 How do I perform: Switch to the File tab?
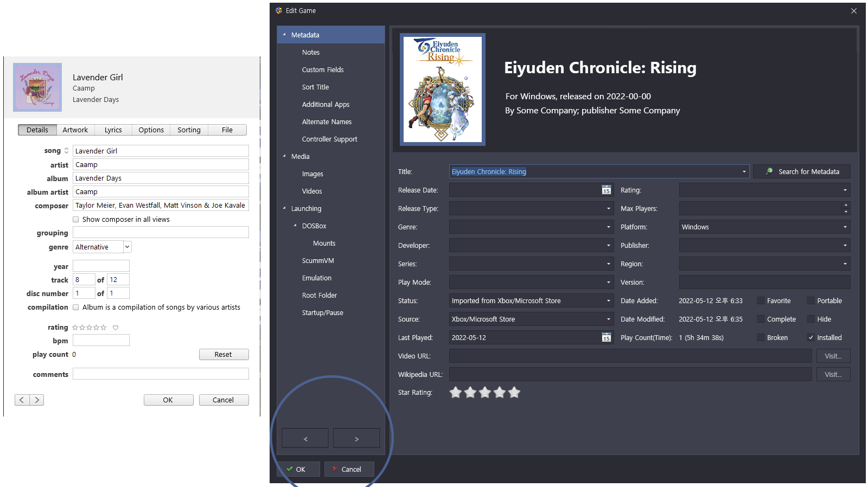click(x=227, y=130)
